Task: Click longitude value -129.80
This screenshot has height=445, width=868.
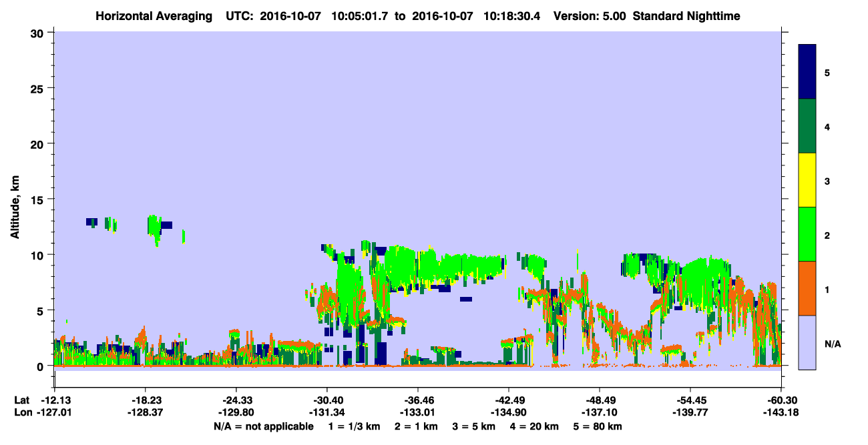Action: (x=236, y=413)
